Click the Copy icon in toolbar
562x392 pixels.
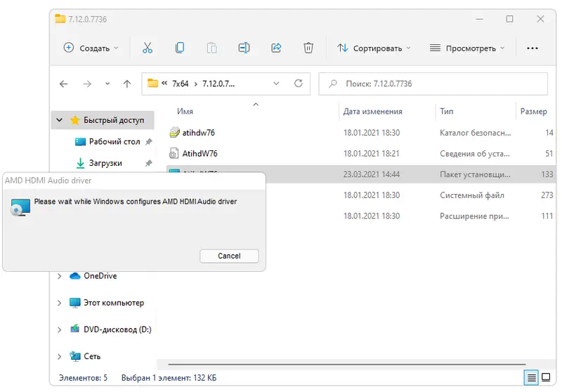[x=180, y=48]
